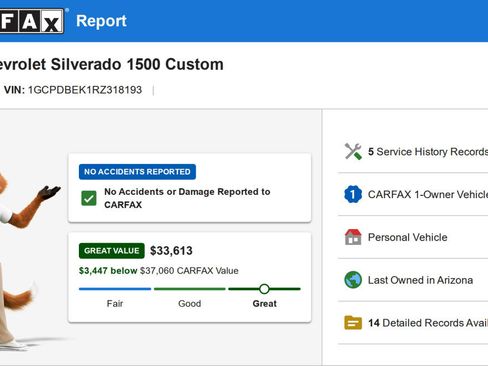488x366 pixels.
Task: Click the Silverado 1500 Custom title
Action: (x=112, y=64)
